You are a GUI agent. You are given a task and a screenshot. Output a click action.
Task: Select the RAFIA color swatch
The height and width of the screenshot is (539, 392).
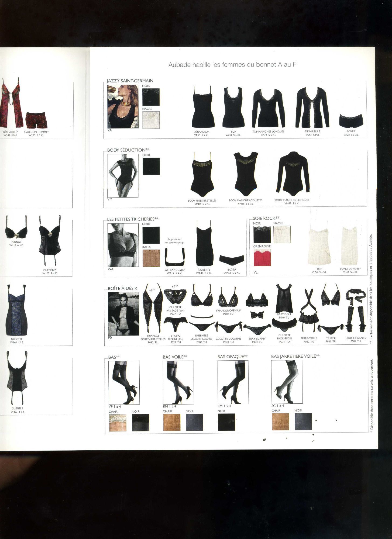point(151,258)
